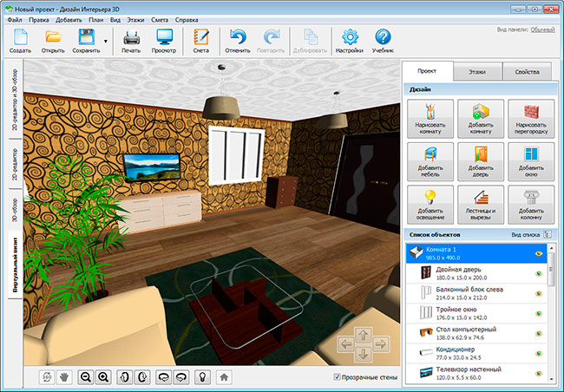Toggle visibility of Балконный блок слева
Screen dimensions: 564x392
tap(539, 293)
